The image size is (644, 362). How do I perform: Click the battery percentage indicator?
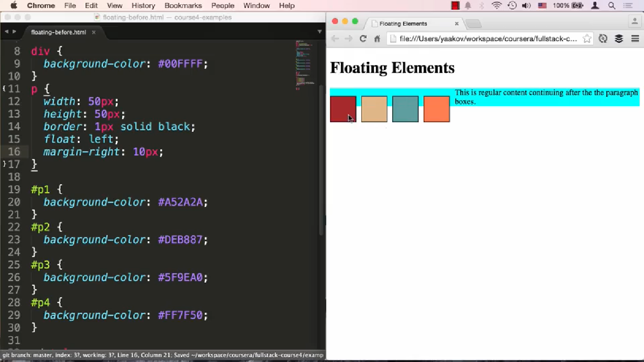tap(578, 6)
